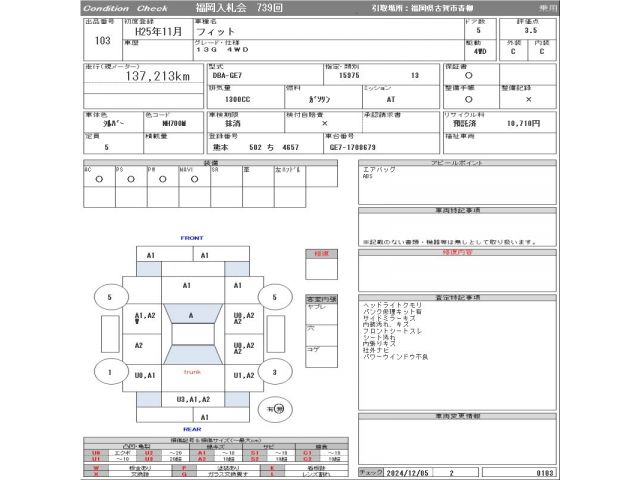Click the note 'パンク修理キット有'
The height and width of the screenshot is (480, 640).
(x=393, y=311)
